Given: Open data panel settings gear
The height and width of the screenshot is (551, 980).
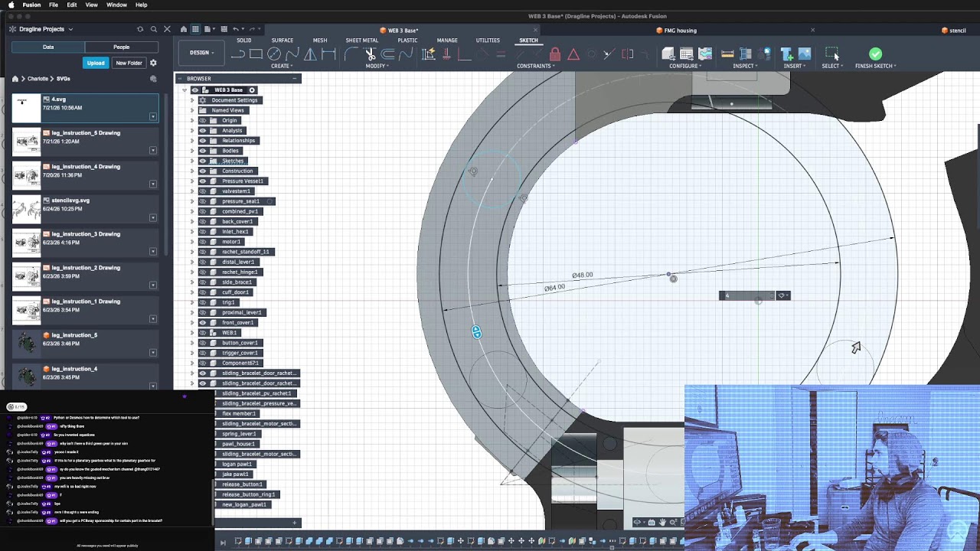Looking at the screenshot, I should 153,63.
